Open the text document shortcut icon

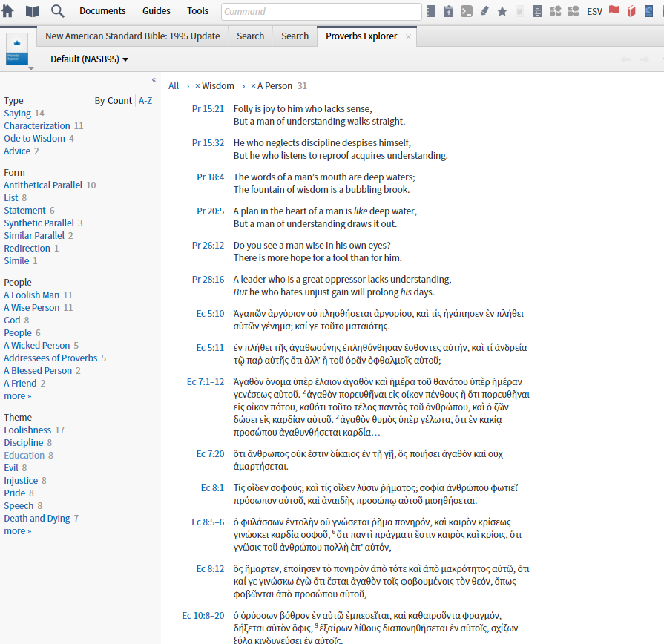[538, 11]
